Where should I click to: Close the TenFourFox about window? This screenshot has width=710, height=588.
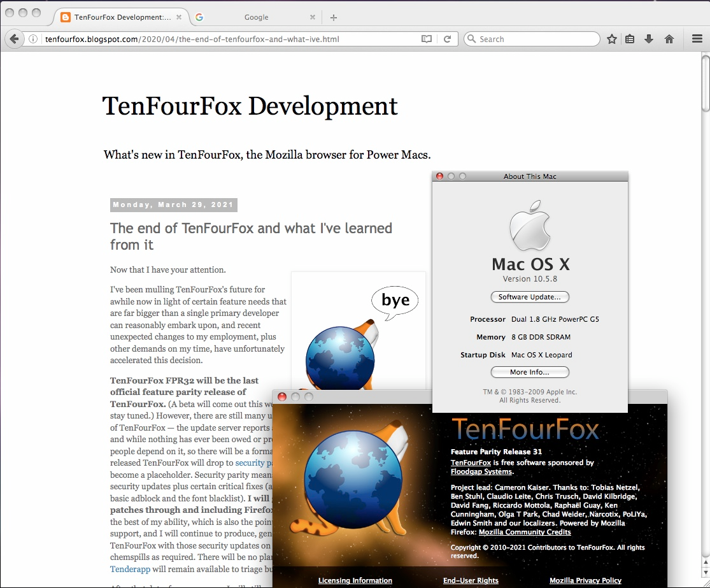coord(282,397)
